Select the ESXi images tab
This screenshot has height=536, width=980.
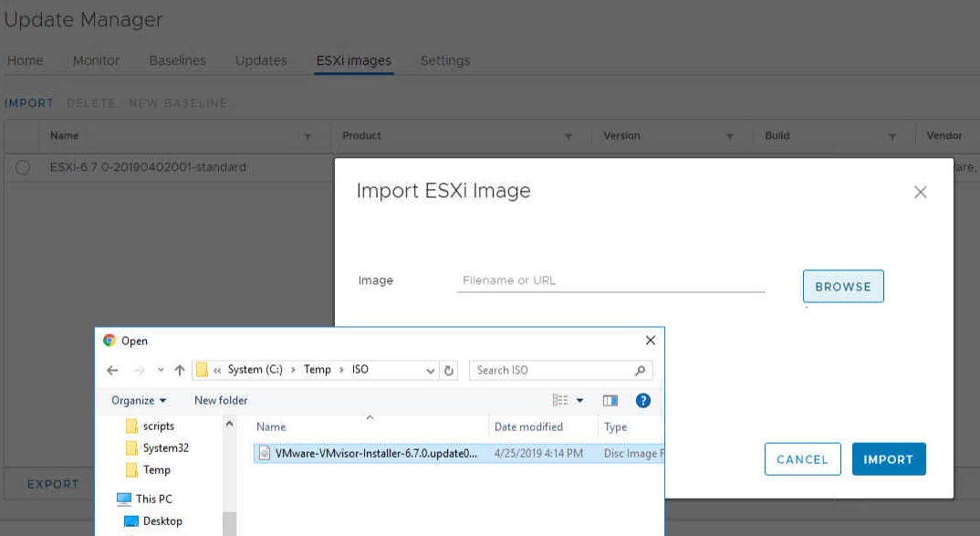pyautogui.click(x=354, y=60)
